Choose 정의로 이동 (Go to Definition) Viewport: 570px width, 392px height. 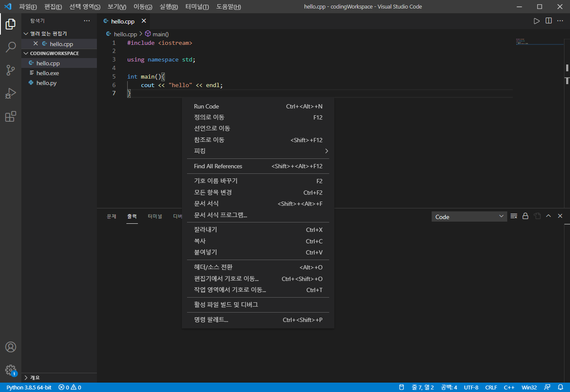[258, 117]
